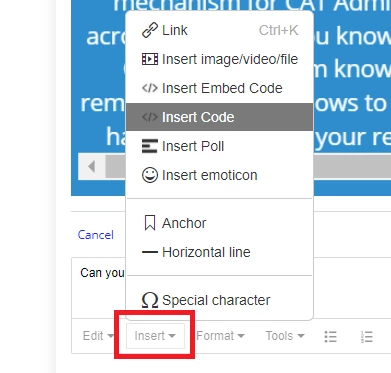Select the Insert Code menu item
This screenshot has width=391, height=373.
(220, 117)
